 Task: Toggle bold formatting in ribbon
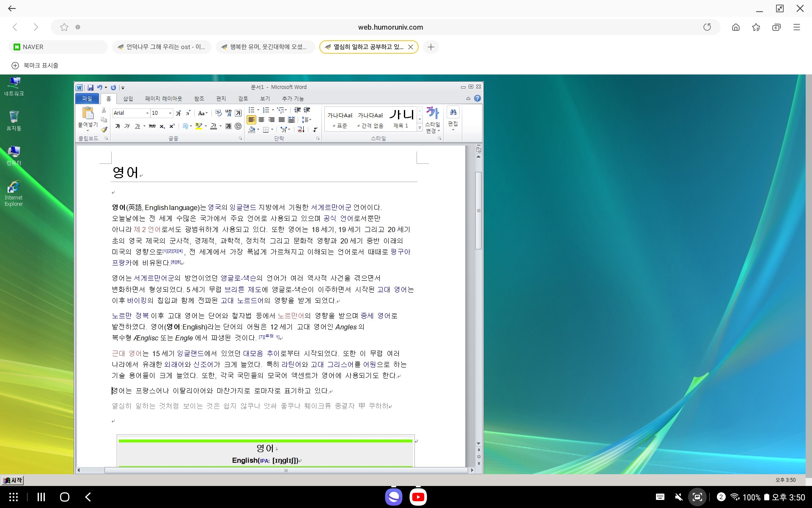[x=118, y=126]
